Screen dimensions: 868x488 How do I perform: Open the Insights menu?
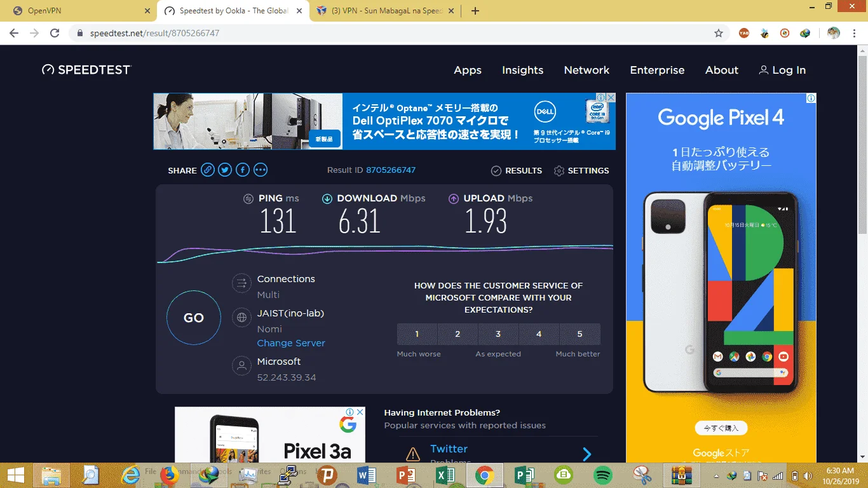coord(522,70)
